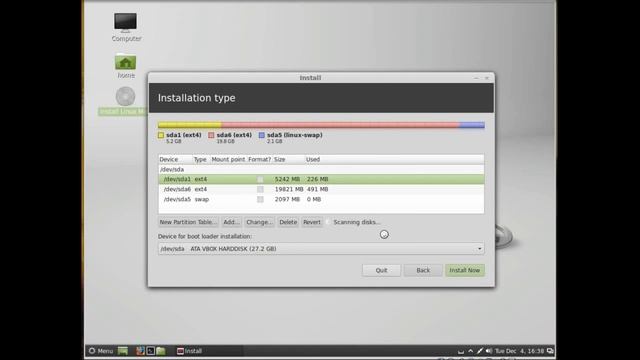640x360 pixels.
Task: Toggle Format checkbox for /dev/sda1
Action: pyautogui.click(x=260, y=179)
